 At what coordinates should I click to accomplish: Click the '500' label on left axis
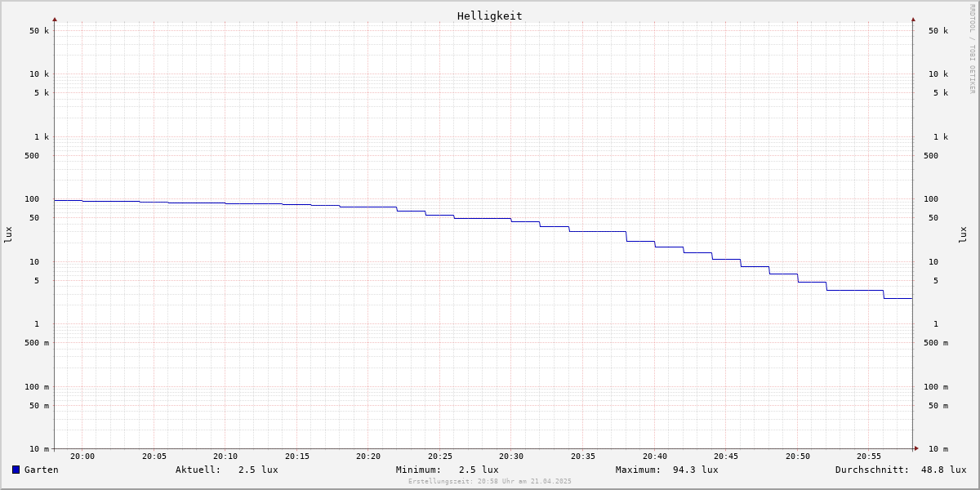pos(32,156)
